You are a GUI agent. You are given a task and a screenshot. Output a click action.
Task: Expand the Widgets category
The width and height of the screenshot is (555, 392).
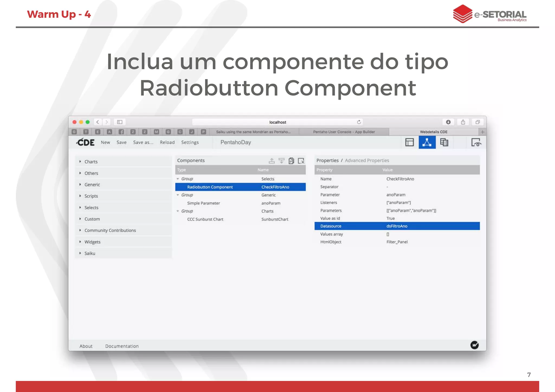[123, 242]
